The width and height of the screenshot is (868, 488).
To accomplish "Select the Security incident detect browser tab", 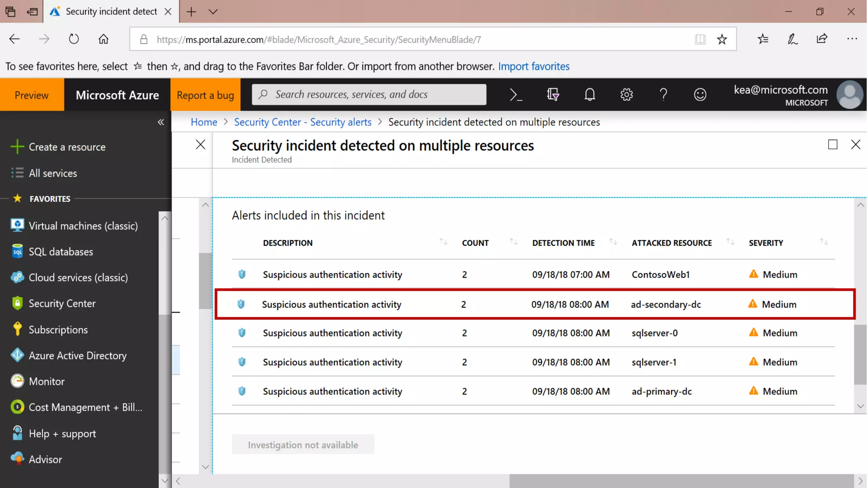I will (111, 11).
